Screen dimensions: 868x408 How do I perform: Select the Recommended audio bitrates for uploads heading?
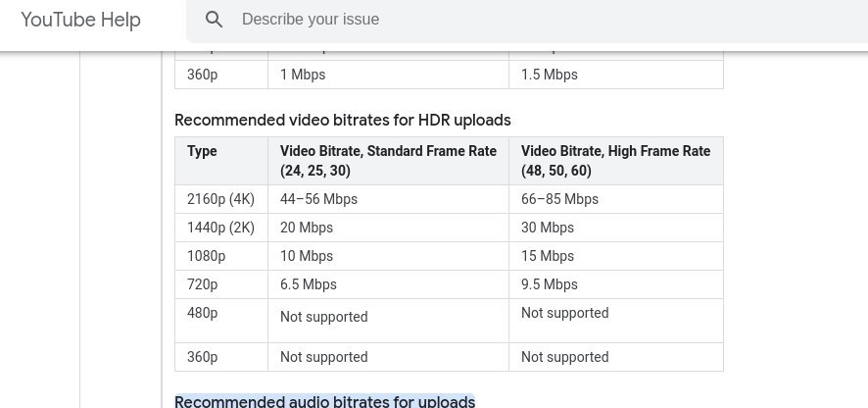(325, 401)
